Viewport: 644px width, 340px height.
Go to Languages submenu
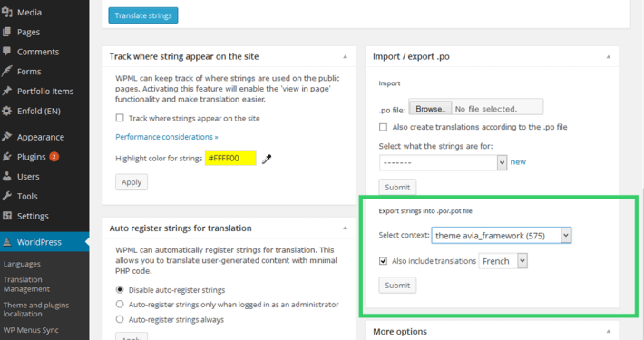[x=22, y=264]
